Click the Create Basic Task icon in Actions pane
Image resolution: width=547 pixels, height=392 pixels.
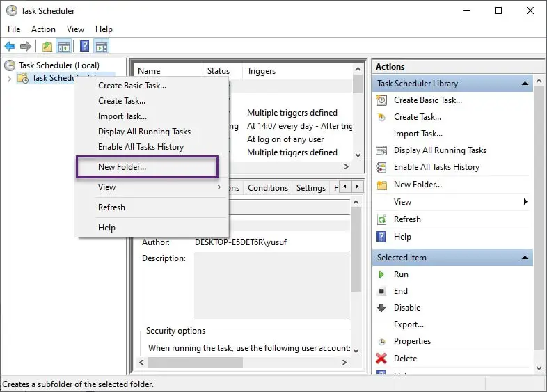coord(381,100)
